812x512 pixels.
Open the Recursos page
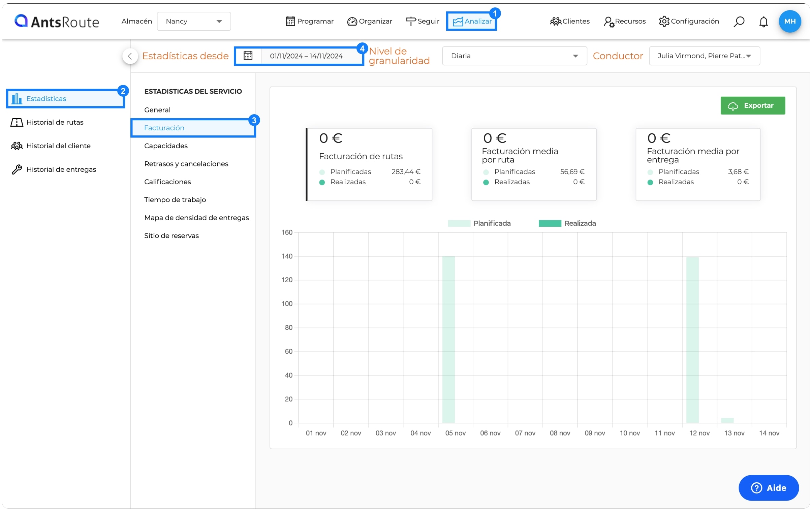tap(625, 22)
